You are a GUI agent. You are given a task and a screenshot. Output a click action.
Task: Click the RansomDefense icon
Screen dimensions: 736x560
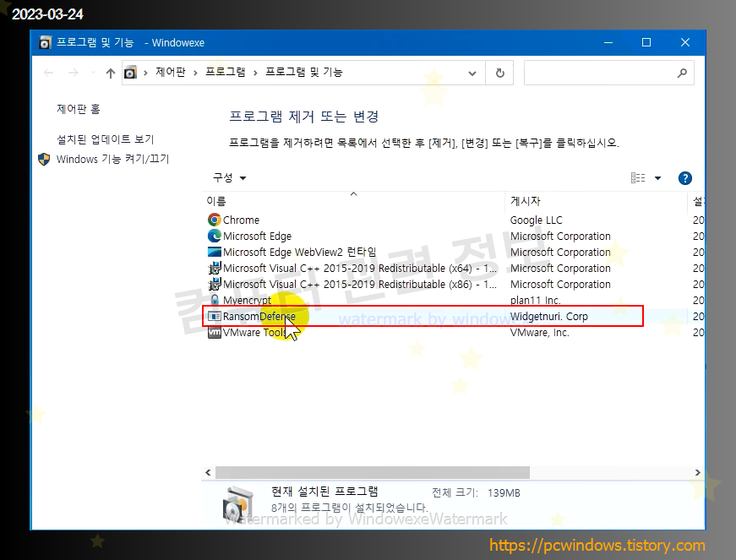click(x=214, y=316)
